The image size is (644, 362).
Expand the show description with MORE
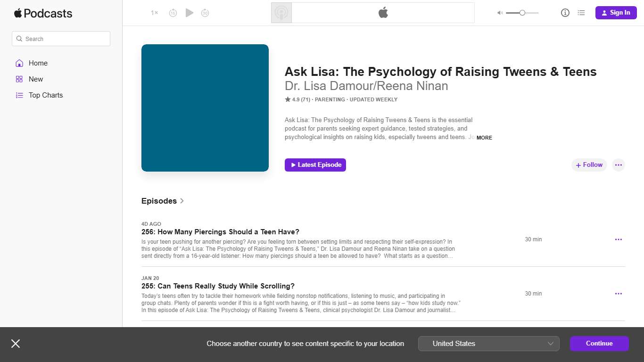(x=484, y=138)
